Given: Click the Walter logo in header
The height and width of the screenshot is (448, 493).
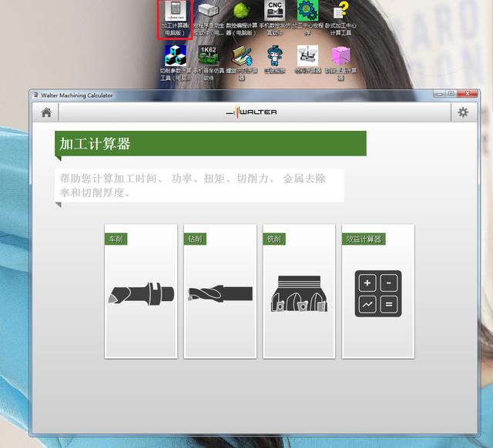Looking at the screenshot, I should [252, 112].
